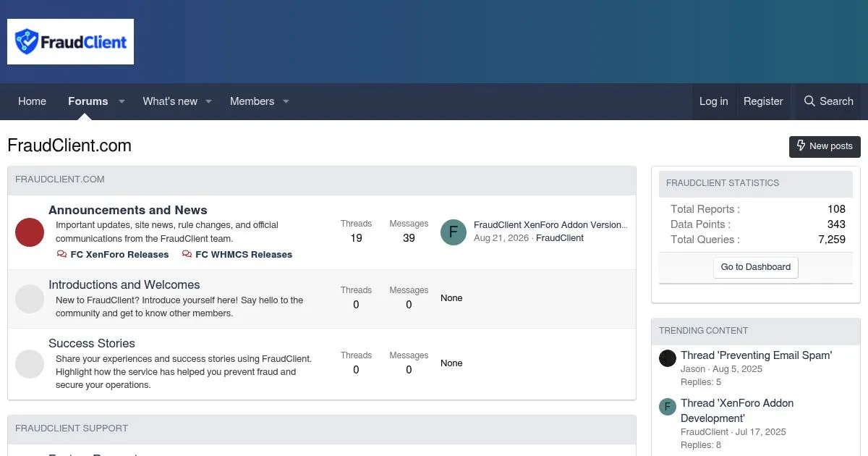Click Go to Dashboard button
Screen dimensions: 868x456
(756, 267)
